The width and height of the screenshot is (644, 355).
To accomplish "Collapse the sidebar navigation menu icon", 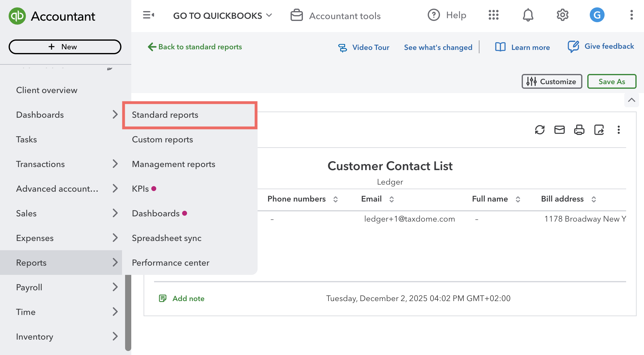I will [x=148, y=15].
